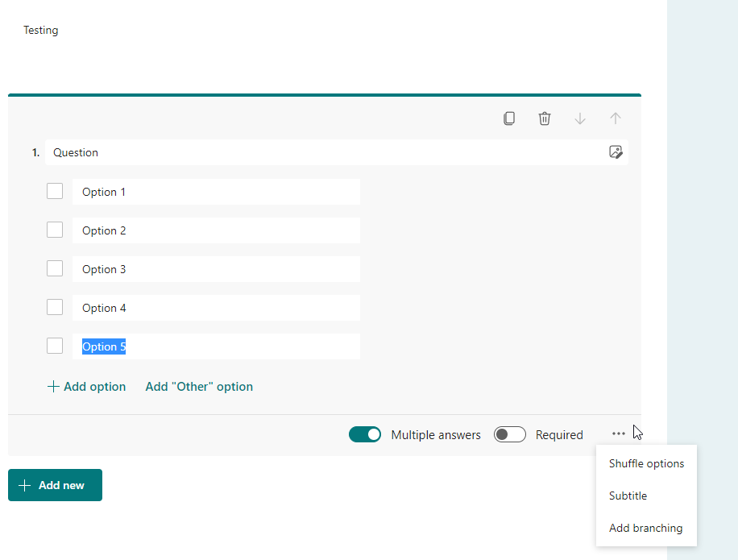The image size is (738, 560).
Task: Choose Add branching from the menu
Action: (x=646, y=528)
